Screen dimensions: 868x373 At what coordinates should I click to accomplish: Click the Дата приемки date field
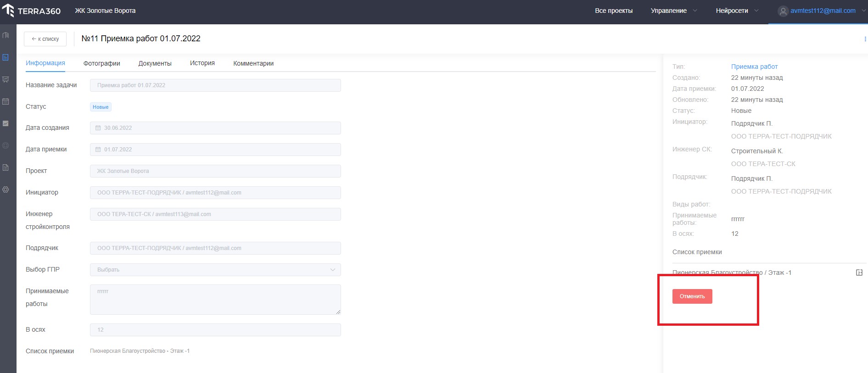(x=215, y=150)
